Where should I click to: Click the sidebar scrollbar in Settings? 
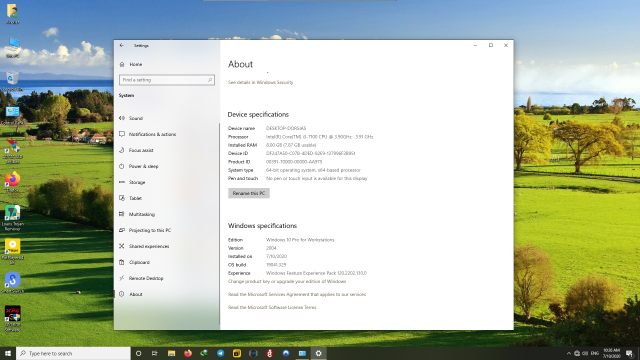pos(219,224)
